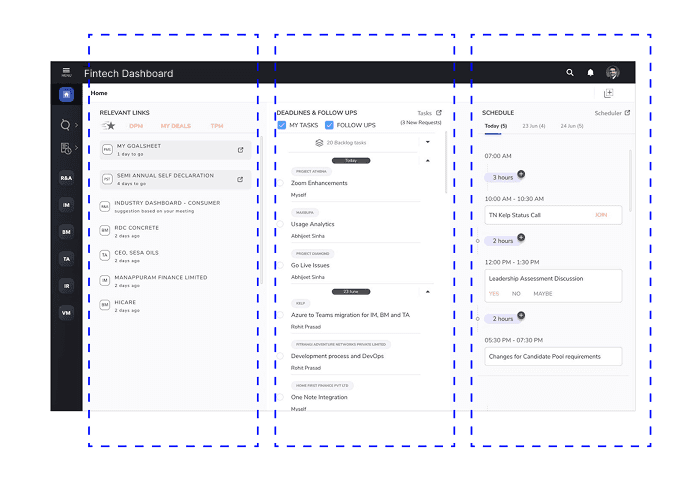Open the user profile avatar
Image resolution: width=691 pixels, height=479 pixels.
point(613,72)
